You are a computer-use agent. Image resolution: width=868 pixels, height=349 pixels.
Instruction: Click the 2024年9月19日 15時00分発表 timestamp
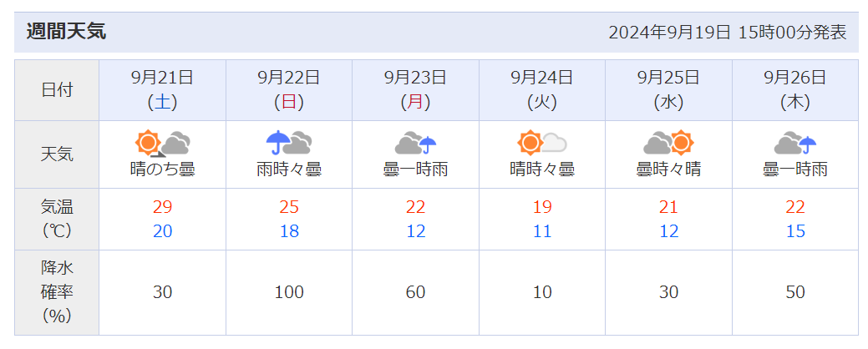[x=728, y=33]
